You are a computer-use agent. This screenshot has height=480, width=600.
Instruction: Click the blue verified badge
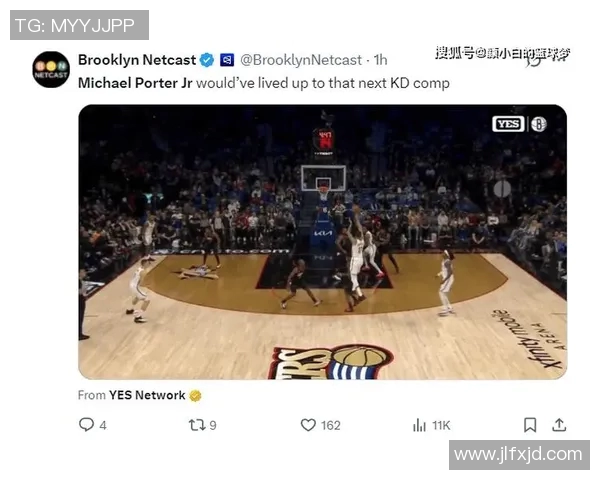point(207,60)
